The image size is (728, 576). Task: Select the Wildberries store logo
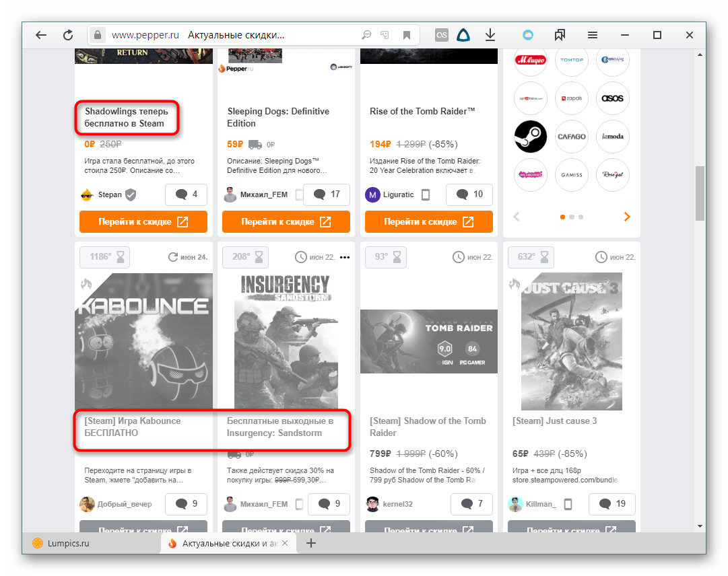531,175
